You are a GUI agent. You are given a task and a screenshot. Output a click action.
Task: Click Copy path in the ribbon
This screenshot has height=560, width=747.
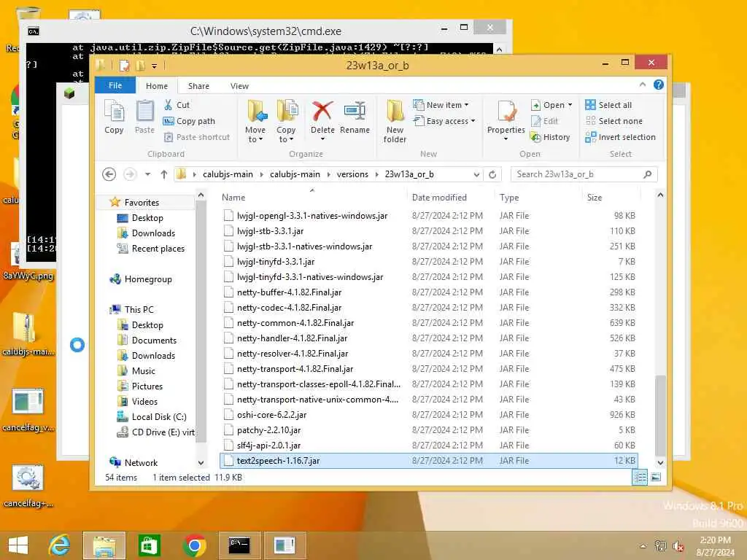(189, 121)
